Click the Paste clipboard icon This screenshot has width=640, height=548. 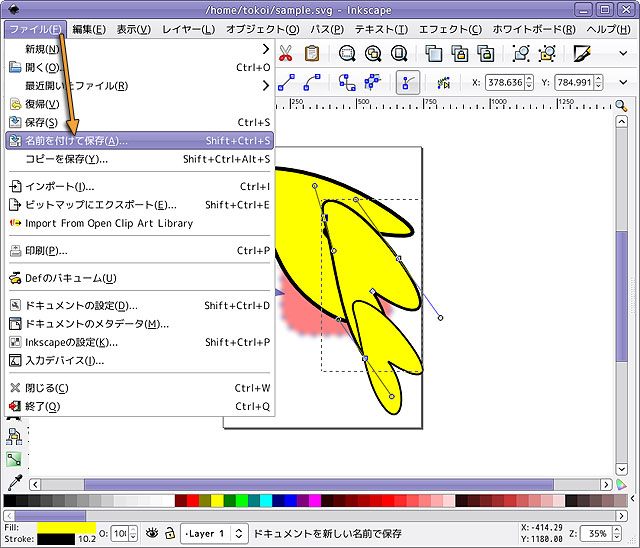(x=312, y=54)
